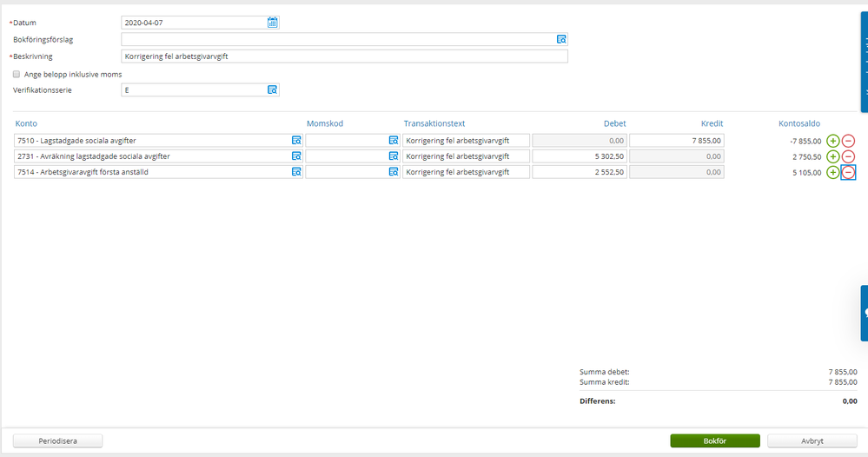Click the Periodisera button
Screen dimensions: 868x457
click(x=58, y=440)
